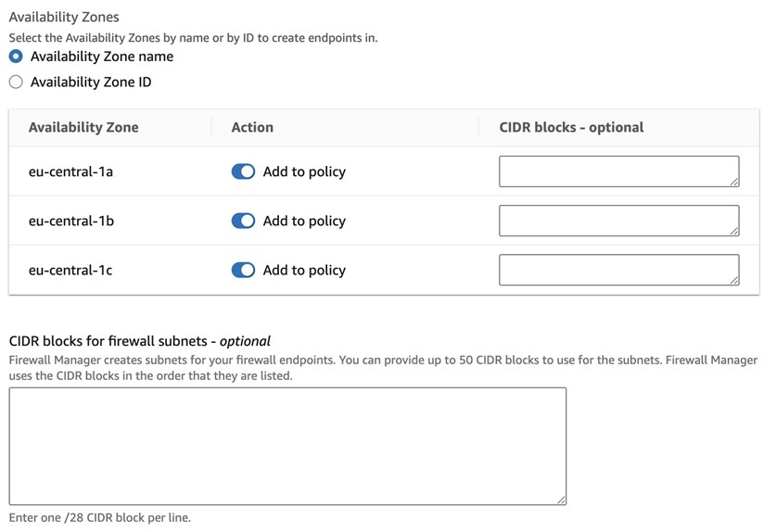Screen dimensions: 776x532
Task: Click the eu-central-1a zone row label
Action: click(x=71, y=171)
